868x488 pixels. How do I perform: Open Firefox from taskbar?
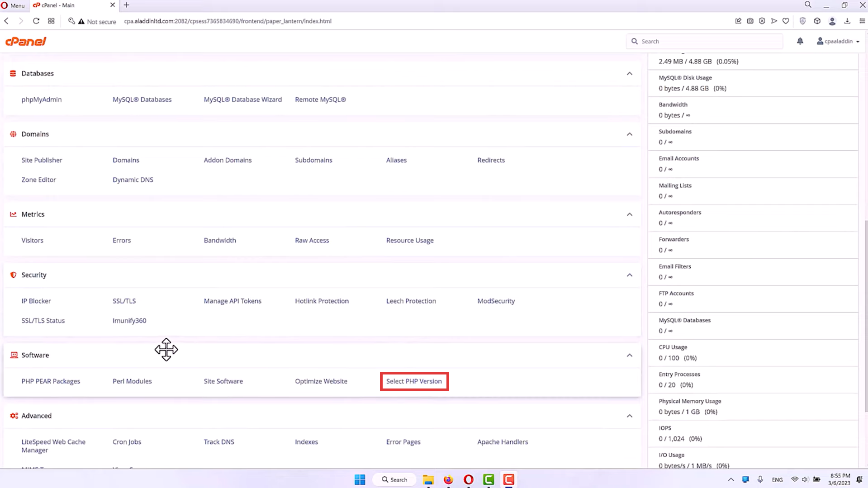448,479
